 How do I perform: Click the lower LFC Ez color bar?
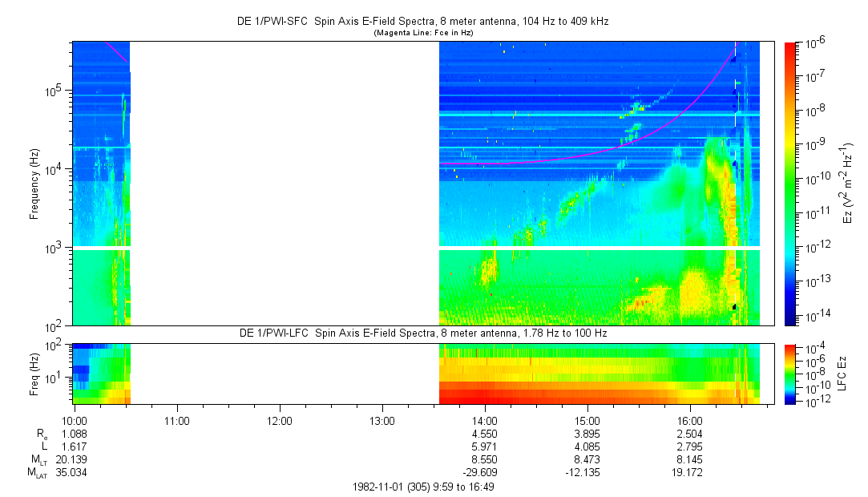790,373
